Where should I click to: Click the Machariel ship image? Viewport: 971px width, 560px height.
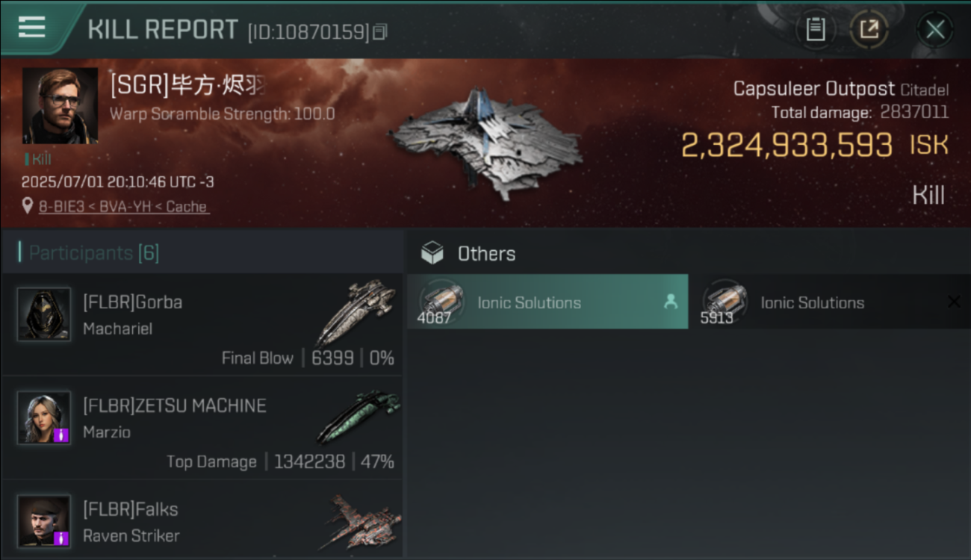pos(356,312)
